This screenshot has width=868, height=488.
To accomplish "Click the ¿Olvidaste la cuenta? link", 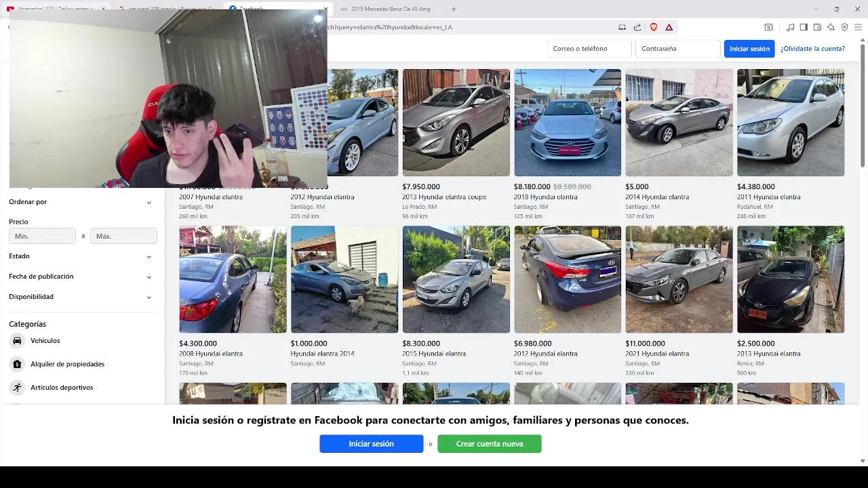I will click(812, 49).
